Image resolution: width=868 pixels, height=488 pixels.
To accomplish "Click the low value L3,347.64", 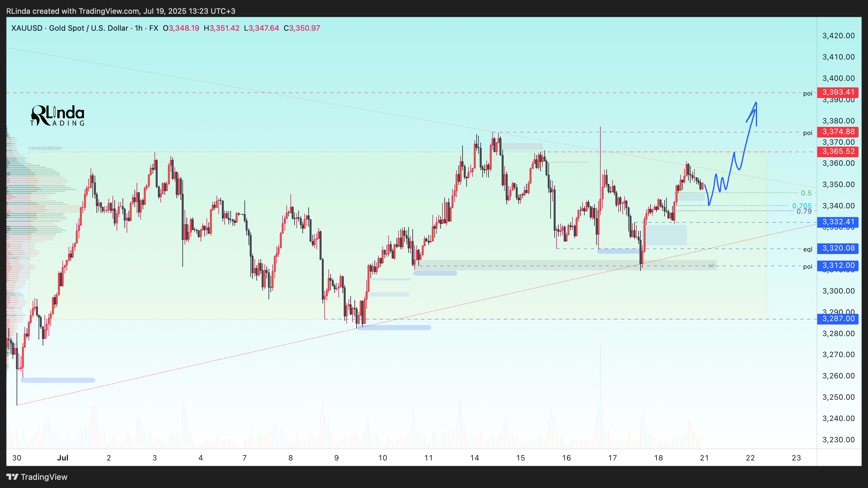I will click(261, 28).
